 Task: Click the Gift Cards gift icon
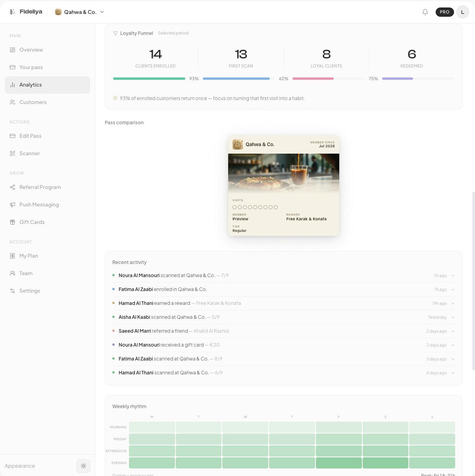[12, 222]
